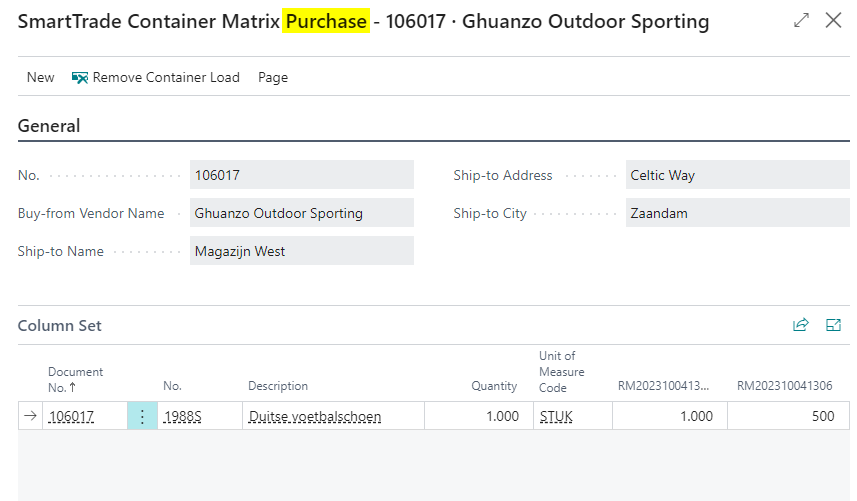Click the No. field showing 106017
The height and width of the screenshot is (501, 857).
click(302, 175)
